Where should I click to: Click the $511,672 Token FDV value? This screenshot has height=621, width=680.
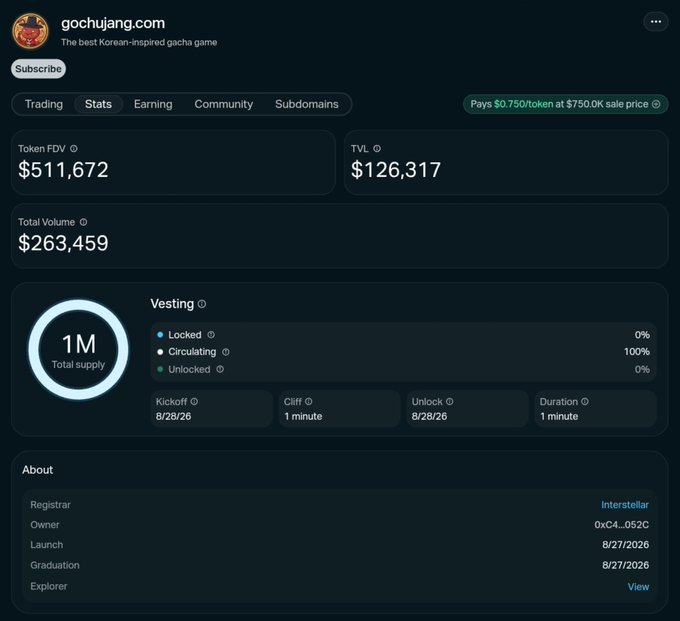(x=63, y=170)
